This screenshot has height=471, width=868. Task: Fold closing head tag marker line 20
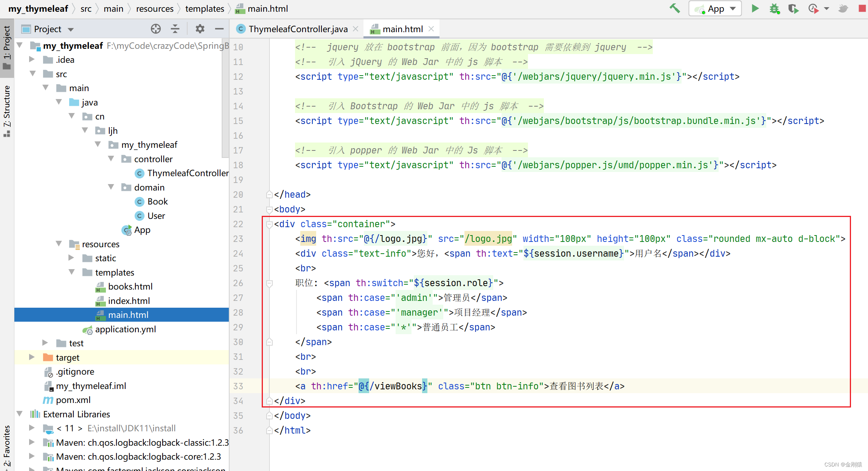click(x=269, y=195)
